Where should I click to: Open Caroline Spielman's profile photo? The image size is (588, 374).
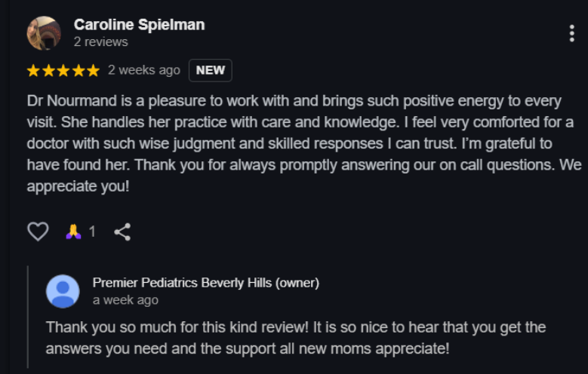[x=44, y=33]
